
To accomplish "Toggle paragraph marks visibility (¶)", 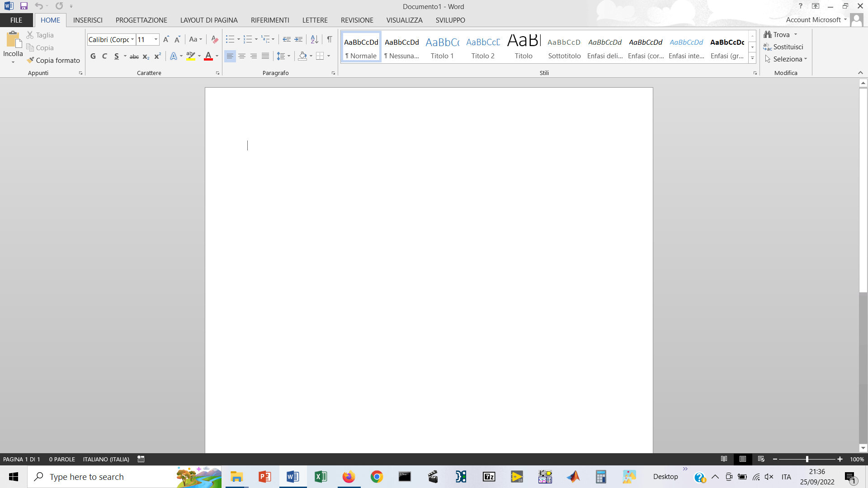I will click(x=330, y=40).
